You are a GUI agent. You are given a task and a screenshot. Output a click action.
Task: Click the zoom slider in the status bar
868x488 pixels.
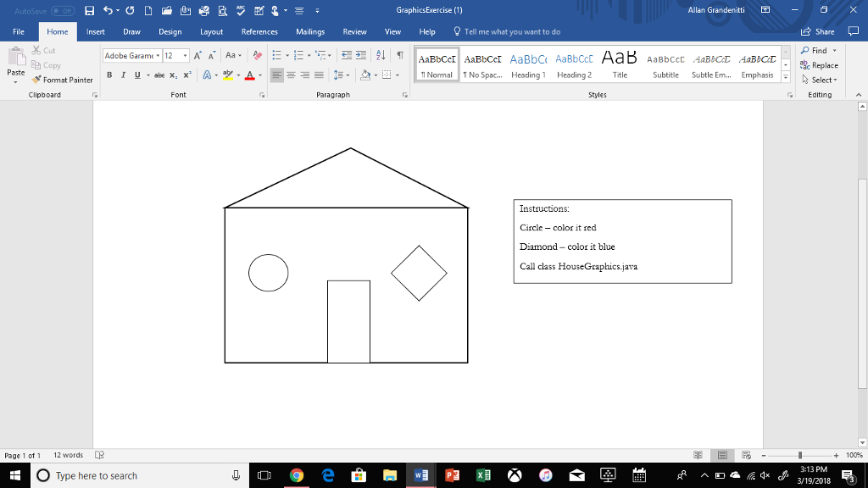click(x=800, y=455)
